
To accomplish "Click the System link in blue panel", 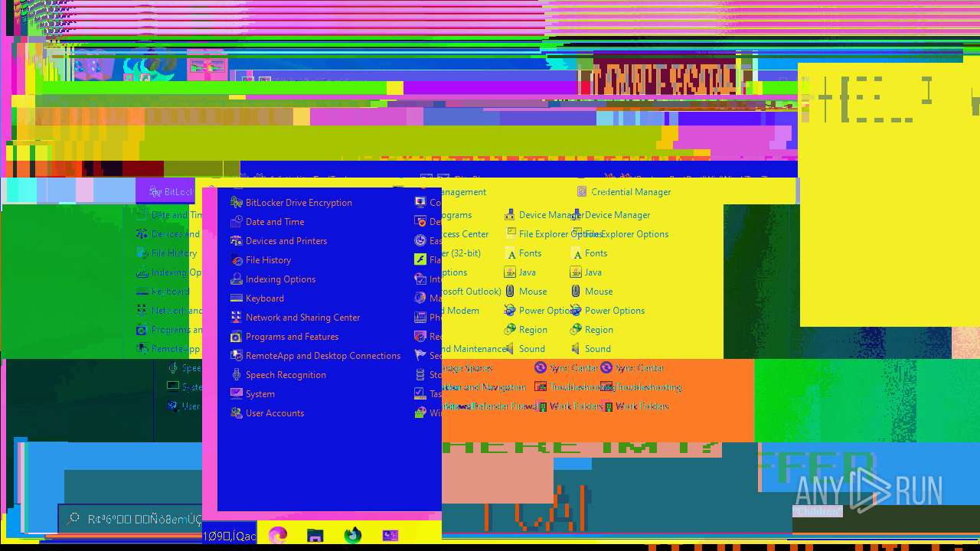I will pos(260,394).
